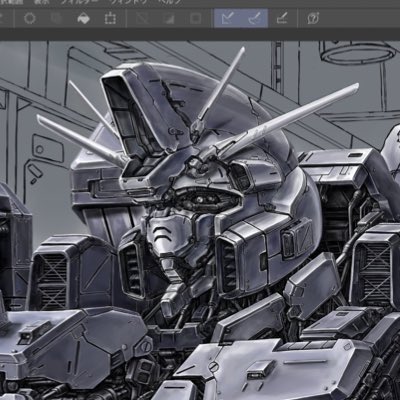
Task: Click the Clear (delete) command bar icon
Action: pyautogui.click(x=30, y=18)
